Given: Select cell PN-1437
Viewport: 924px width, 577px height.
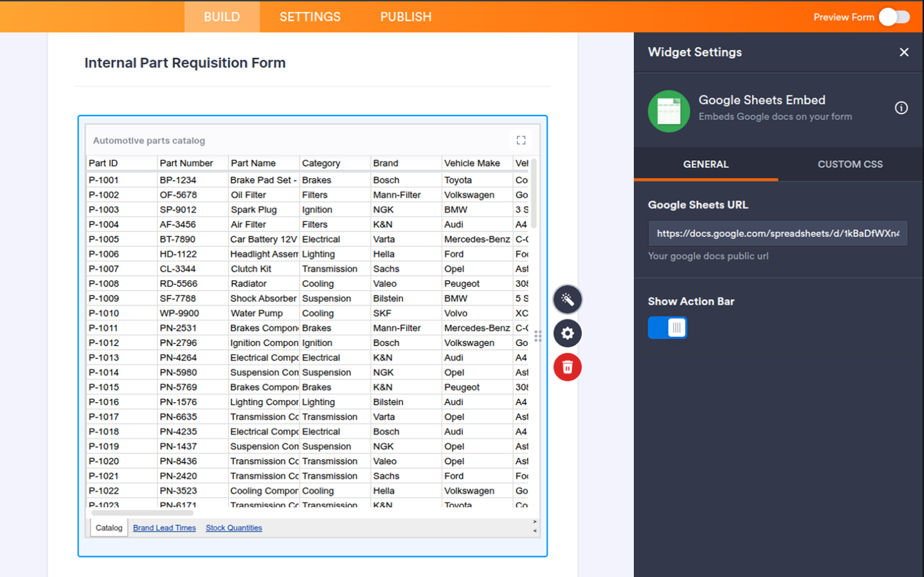Looking at the screenshot, I should click(192, 446).
